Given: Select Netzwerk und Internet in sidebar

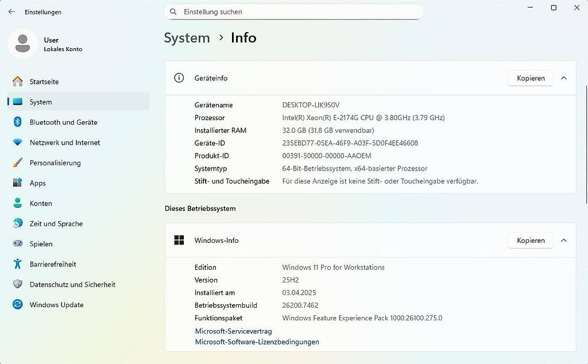Looking at the screenshot, I should (65, 142).
